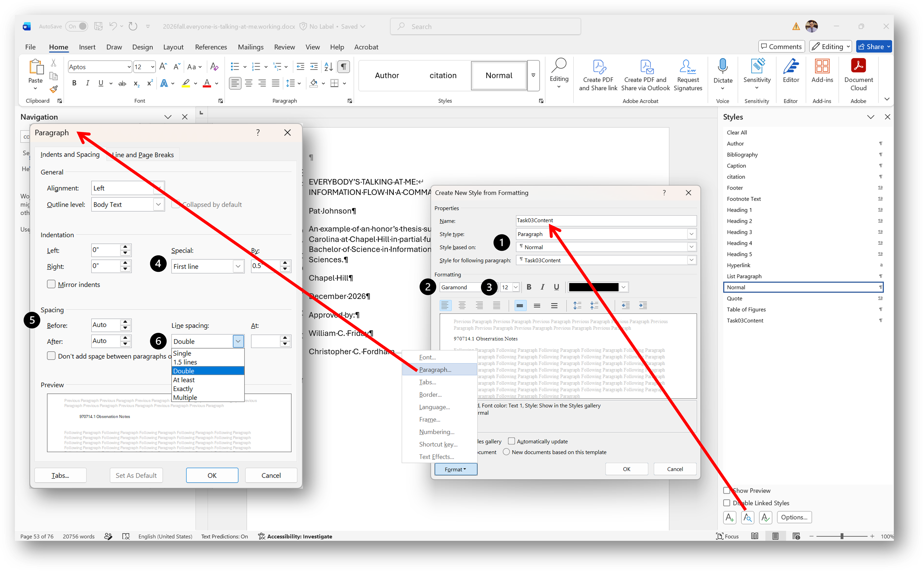This screenshot has height=571, width=924.
Task: Open the ribbon font size dropdown
Action: [153, 67]
